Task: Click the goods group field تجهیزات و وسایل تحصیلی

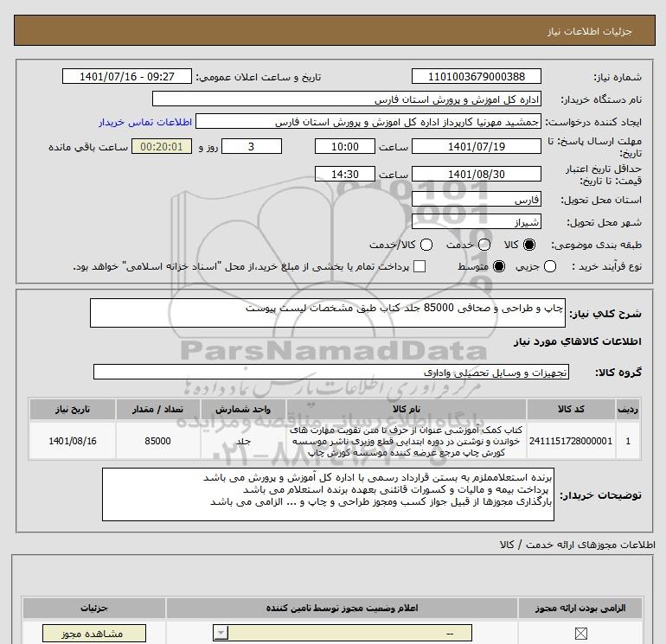Action: (331, 372)
